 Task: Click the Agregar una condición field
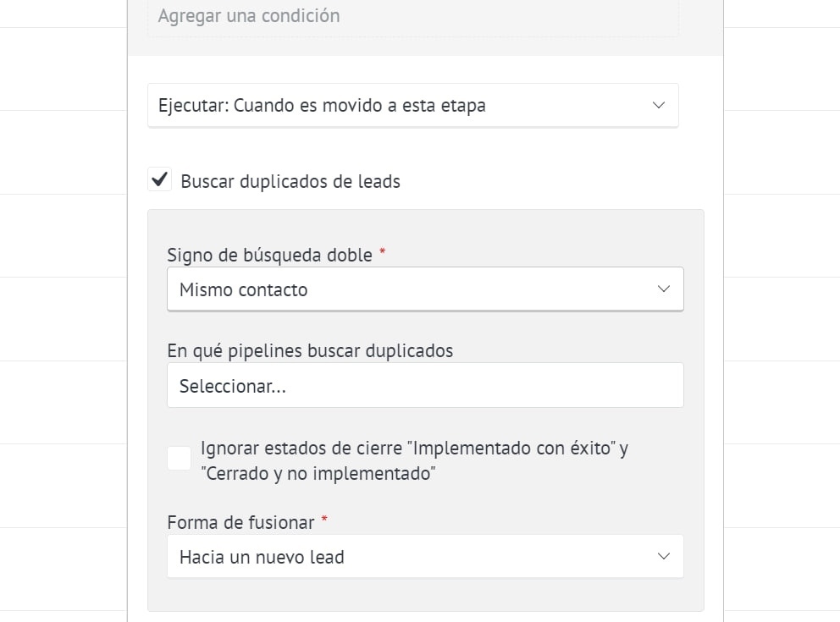pos(412,16)
